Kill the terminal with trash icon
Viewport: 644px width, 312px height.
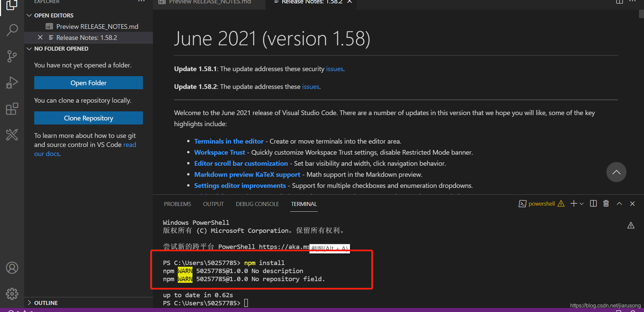tap(606, 204)
